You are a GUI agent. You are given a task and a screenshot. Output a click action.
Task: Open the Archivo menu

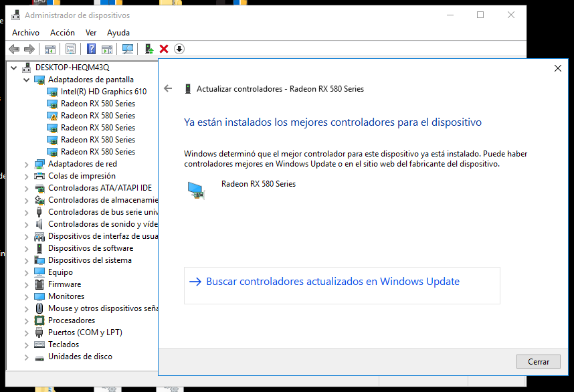[25, 33]
